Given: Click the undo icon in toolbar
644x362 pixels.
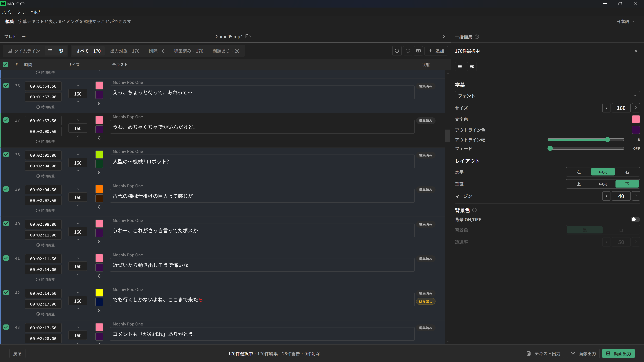Looking at the screenshot, I should click(x=397, y=51).
